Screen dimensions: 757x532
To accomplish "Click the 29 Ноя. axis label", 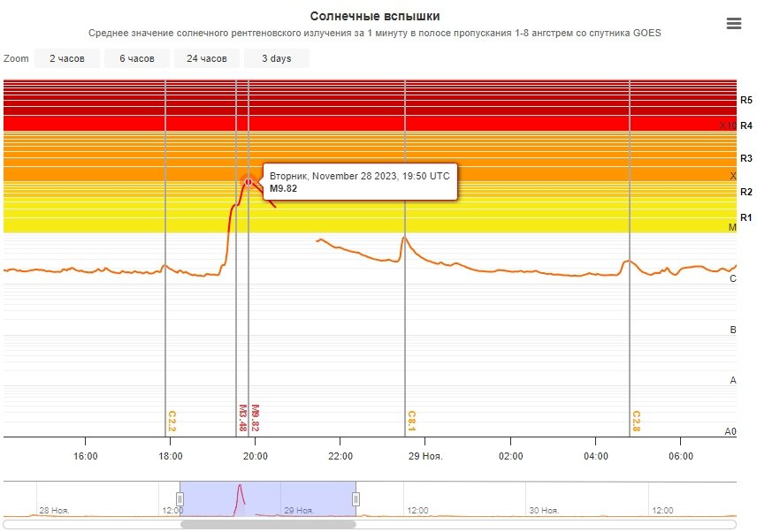I will pyautogui.click(x=425, y=456).
